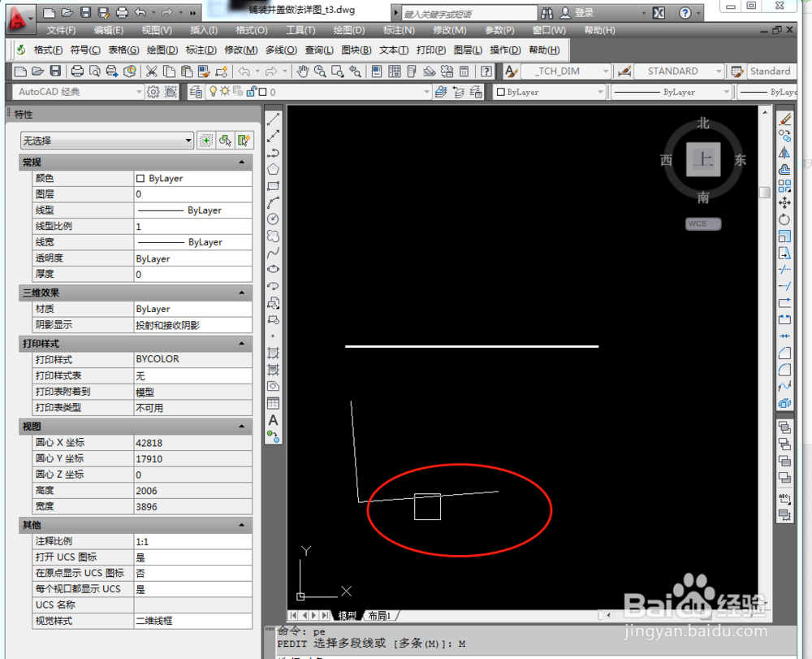Open the 文本(T) menu
This screenshot has width=812, height=659.
394,50
